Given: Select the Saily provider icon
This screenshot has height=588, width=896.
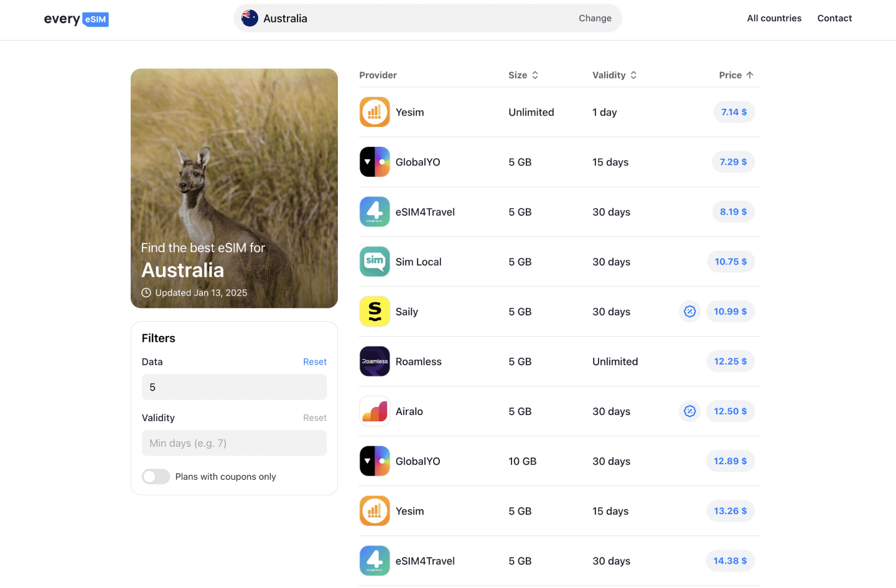Looking at the screenshot, I should pyautogui.click(x=375, y=311).
